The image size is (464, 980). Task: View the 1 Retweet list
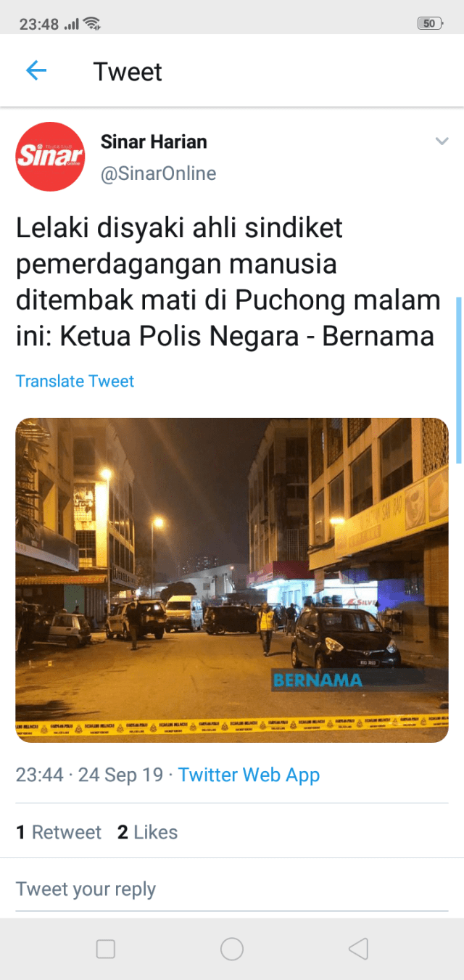(59, 832)
